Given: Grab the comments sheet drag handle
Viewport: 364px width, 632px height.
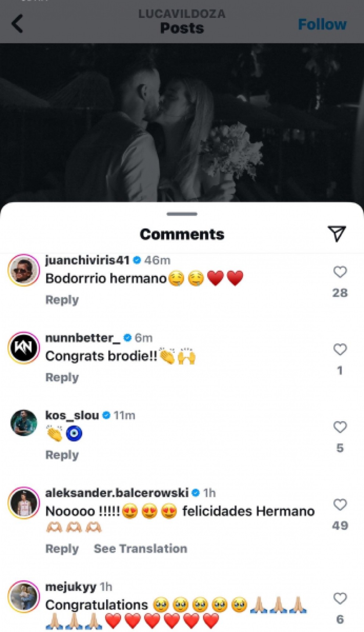Looking at the screenshot, I should point(182,214).
